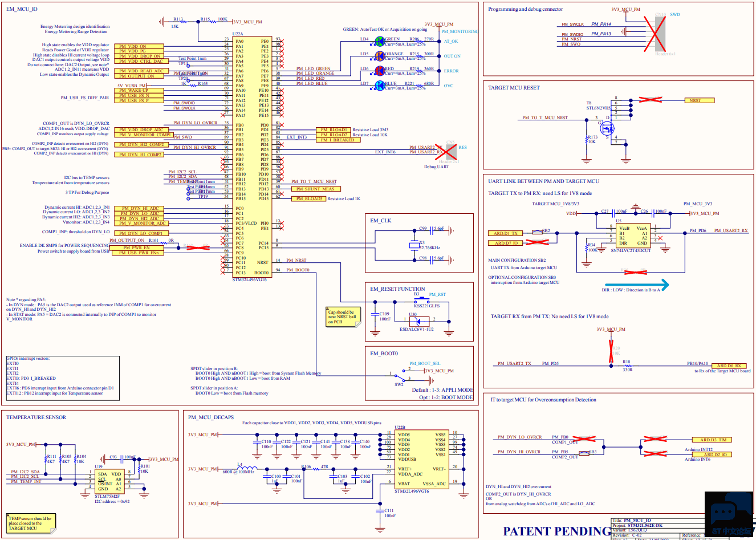Select the Title PM_MCU_IO title block field
Screen dimensions: 756x540
coord(632,520)
